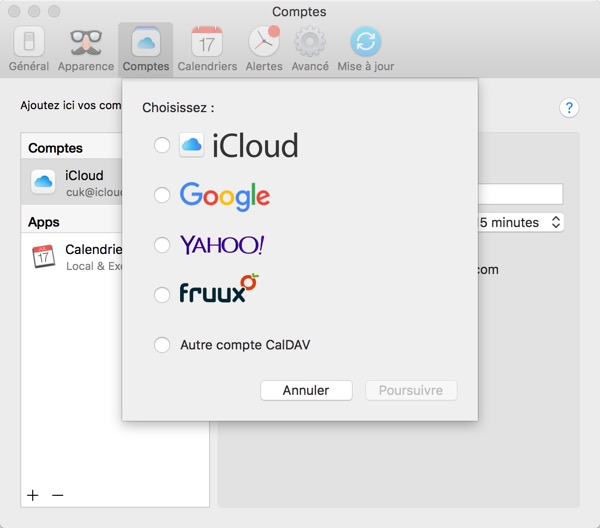Click the plus button to add account
The height and width of the screenshot is (528, 600).
click(x=33, y=495)
